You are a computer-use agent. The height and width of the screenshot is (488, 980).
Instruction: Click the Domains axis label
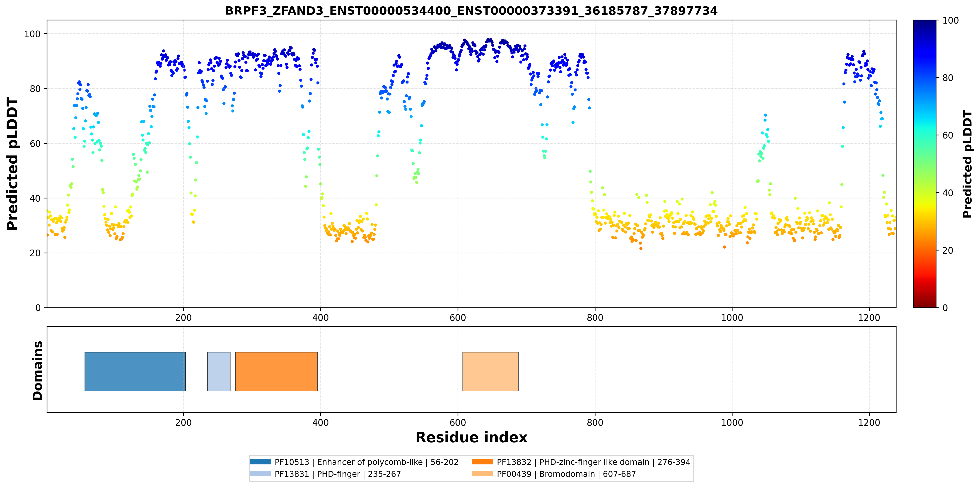click(x=38, y=370)
